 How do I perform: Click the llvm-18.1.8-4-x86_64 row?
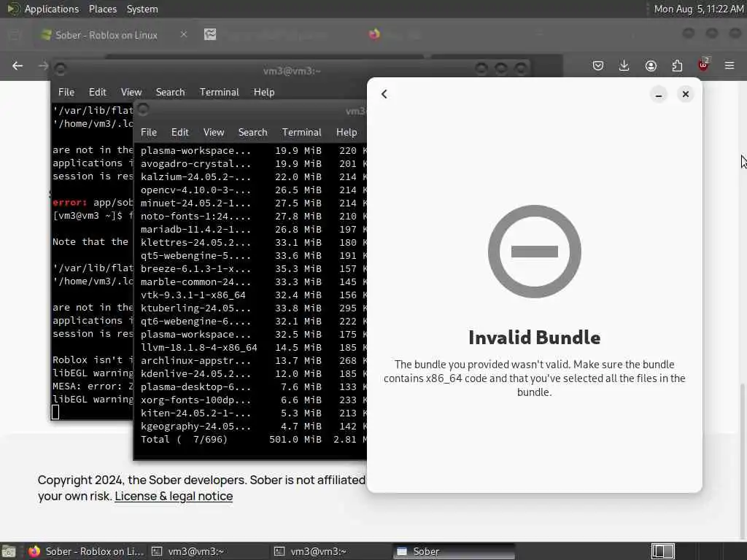point(253,348)
